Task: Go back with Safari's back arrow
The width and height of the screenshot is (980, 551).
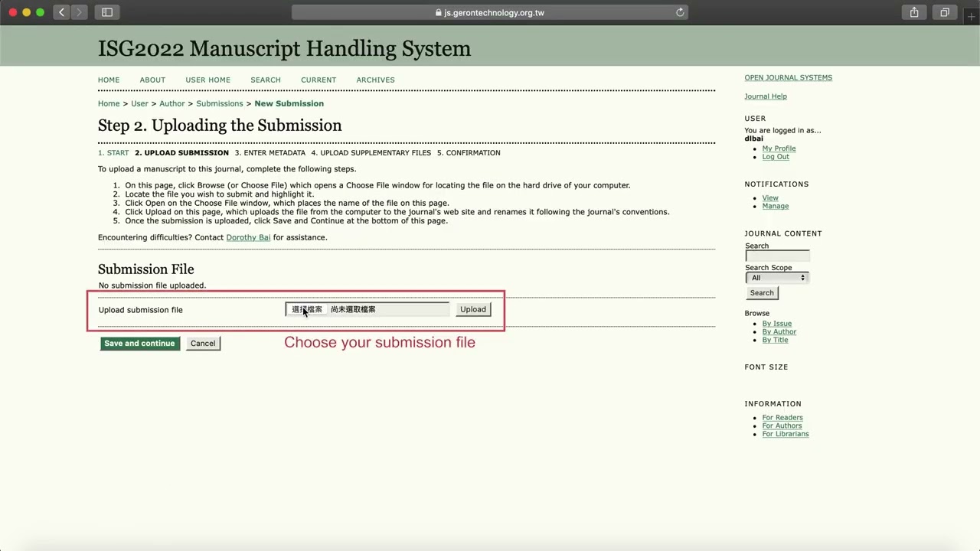Action: [x=62, y=12]
